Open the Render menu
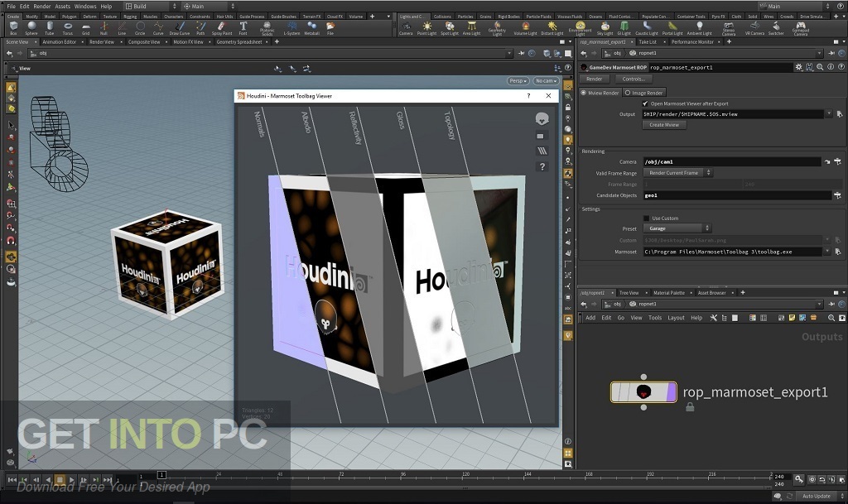Image resolution: width=848 pixels, height=504 pixels. [43, 6]
